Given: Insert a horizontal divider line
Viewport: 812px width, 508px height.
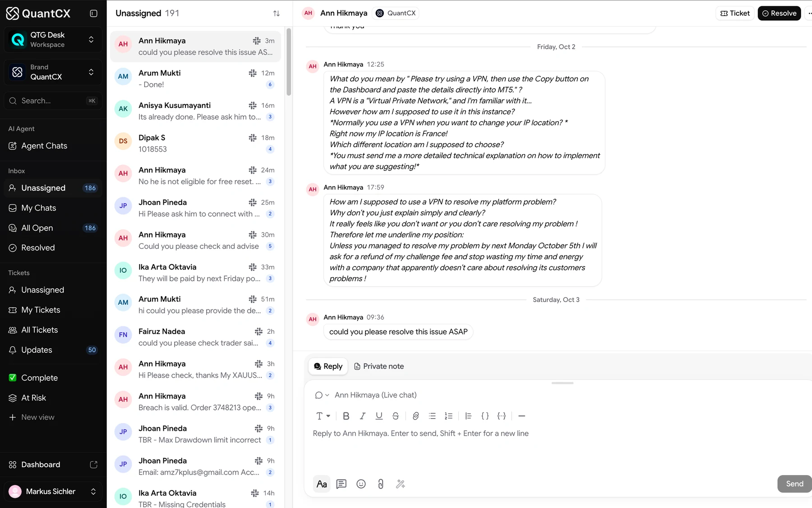Looking at the screenshot, I should tap(521, 416).
